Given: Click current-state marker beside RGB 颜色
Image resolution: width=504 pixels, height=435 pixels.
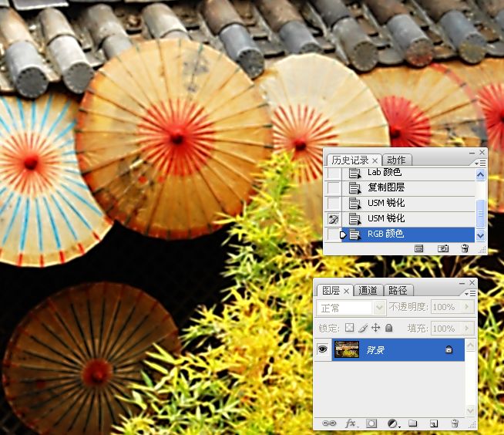Looking at the screenshot, I should (343, 235).
